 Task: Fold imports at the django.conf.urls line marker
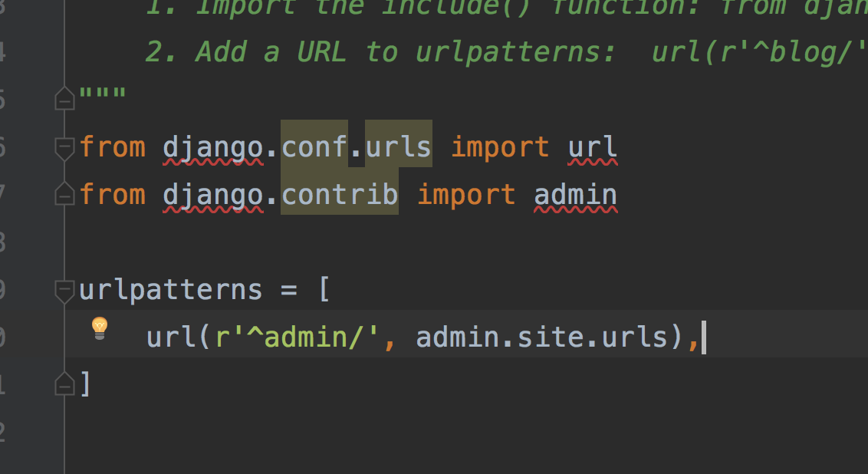65,147
